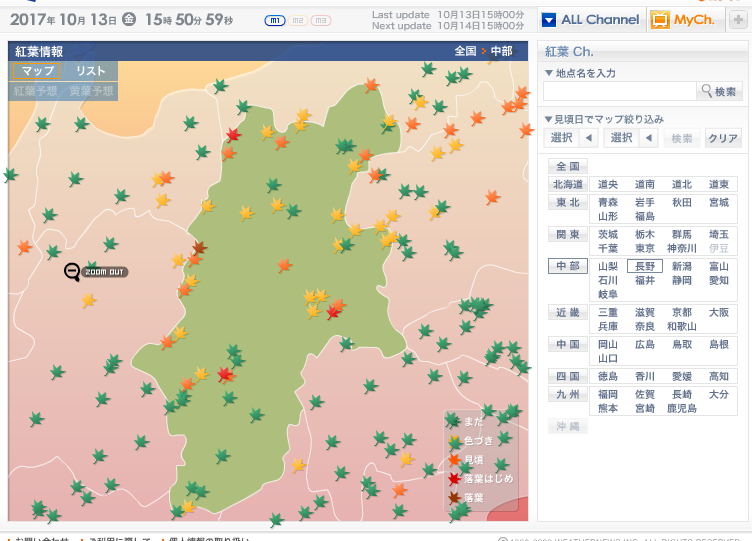Click the クリア button
752x541 pixels.
pyautogui.click(x=723, y=138)
